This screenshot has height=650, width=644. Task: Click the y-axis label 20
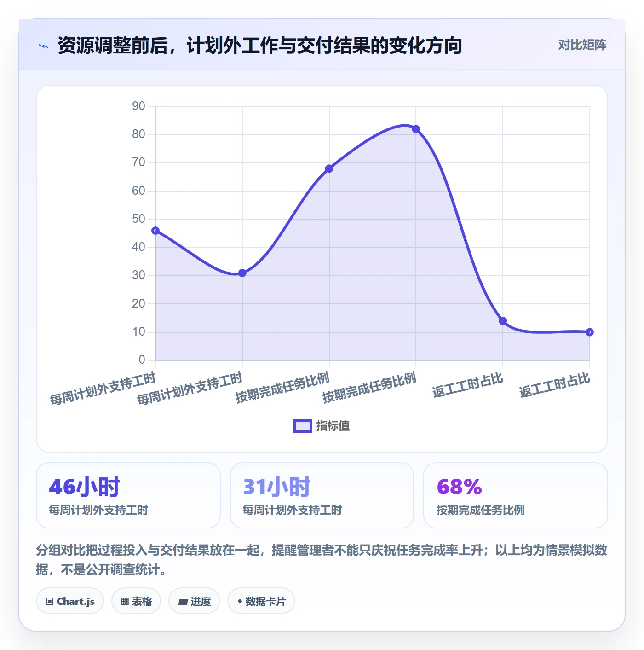(x=138, y=304)
